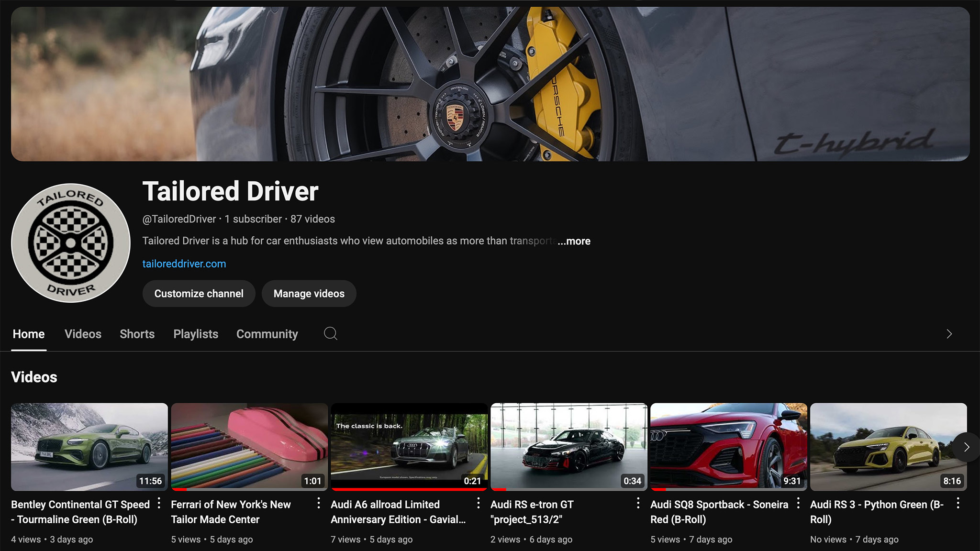The image size is (980, 551).
Task: Click the Tailored Driver channel avatar
Action: coord(71,243)
